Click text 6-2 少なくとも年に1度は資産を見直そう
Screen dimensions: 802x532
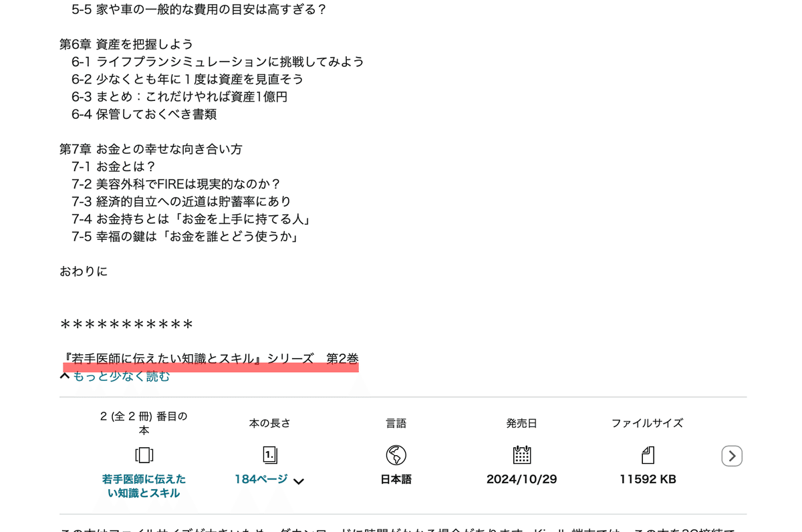[x=188, y=79]
